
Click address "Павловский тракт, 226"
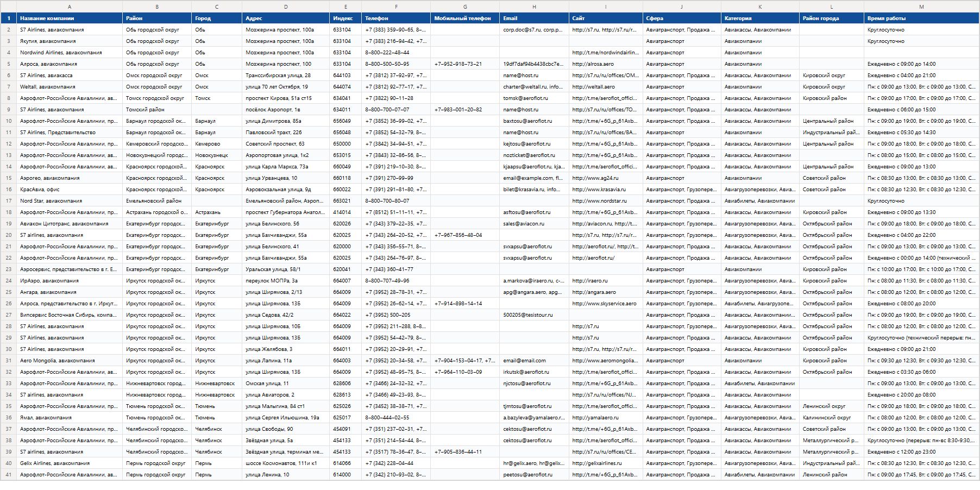point(286,133)
